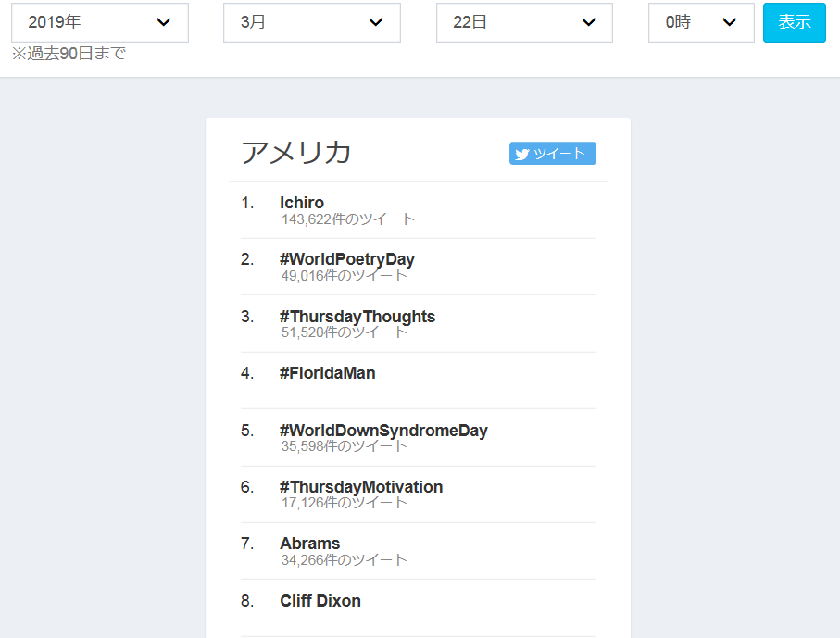The width and height of the screenshot is (840, 638).
Task: Open the Ichiro trend link
Action: tap(302, 203)
